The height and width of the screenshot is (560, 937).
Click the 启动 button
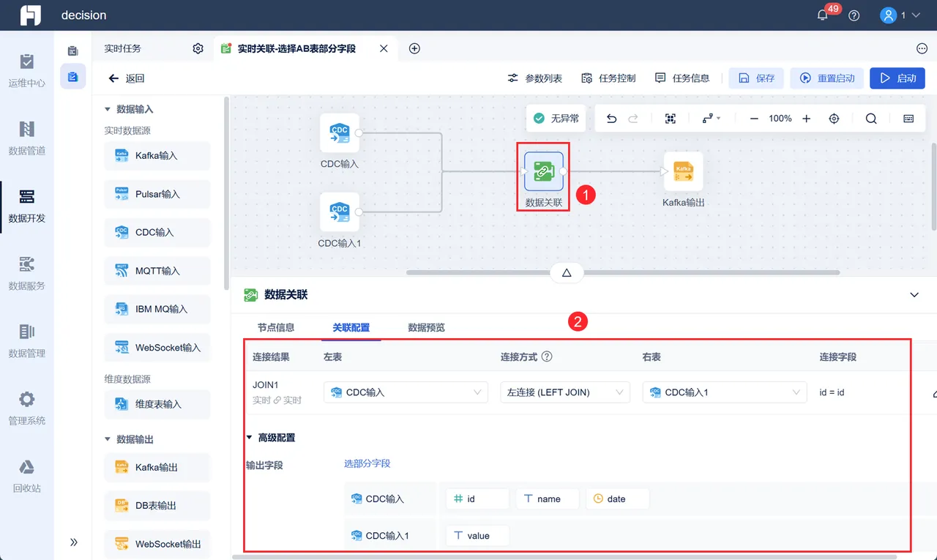click(x=897, y=78)
